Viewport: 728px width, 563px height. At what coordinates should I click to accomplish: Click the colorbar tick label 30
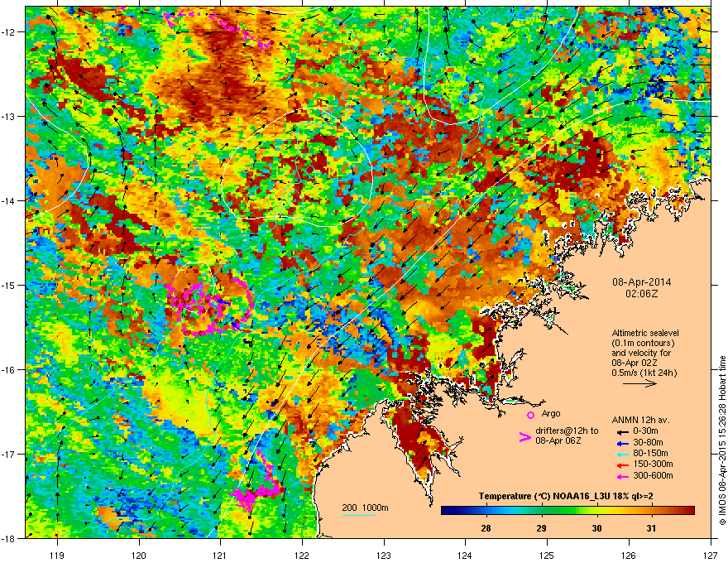point(596,528)
